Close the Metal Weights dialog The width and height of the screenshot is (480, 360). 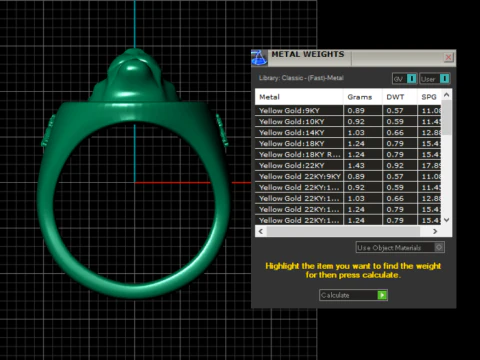tap(448, 57)
